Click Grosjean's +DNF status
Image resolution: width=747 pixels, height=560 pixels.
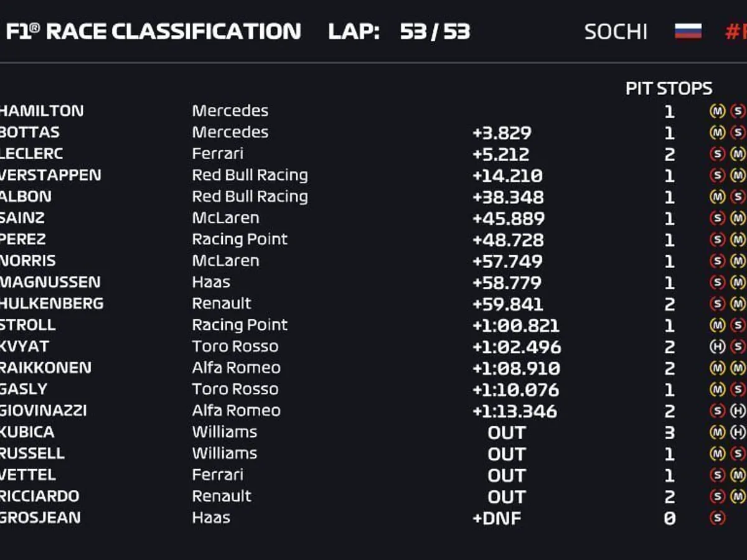(496, 518)
